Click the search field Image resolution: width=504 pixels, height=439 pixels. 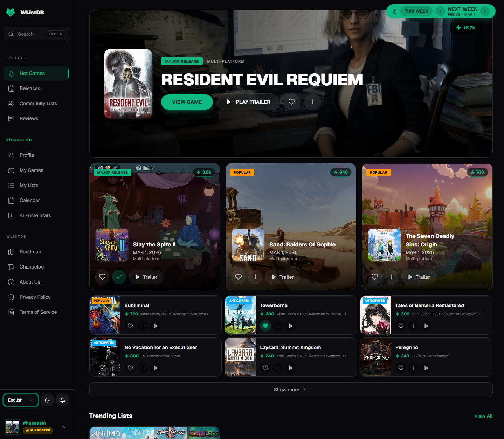click(36, 34)
